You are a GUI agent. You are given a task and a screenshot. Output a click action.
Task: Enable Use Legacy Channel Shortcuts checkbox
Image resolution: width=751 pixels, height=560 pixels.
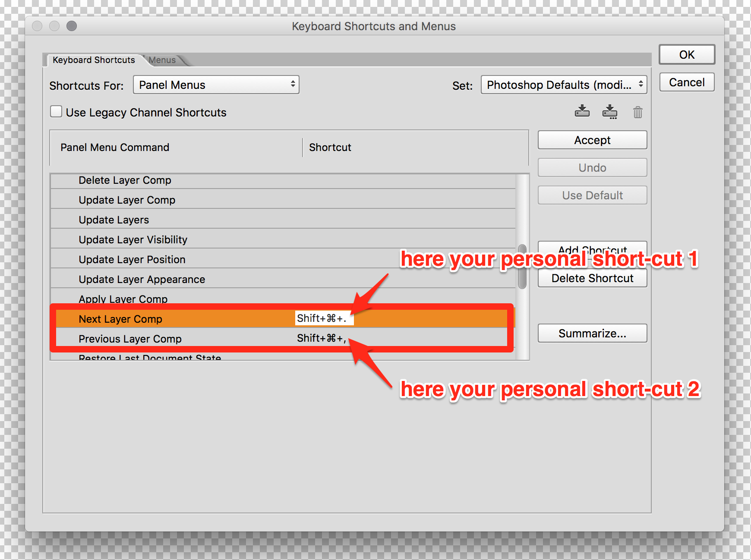tap(56, 112)
